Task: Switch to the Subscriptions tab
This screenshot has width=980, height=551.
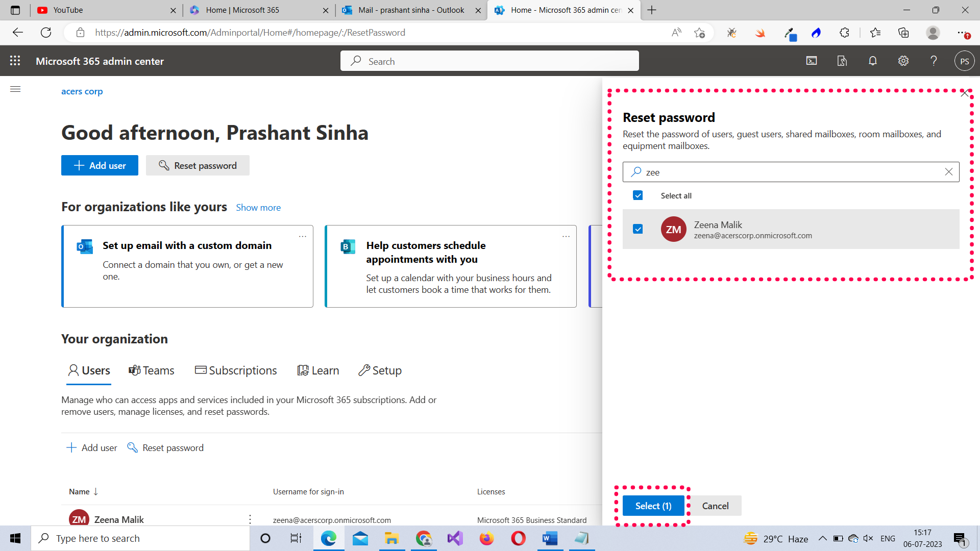Action: tap(236, 370)
